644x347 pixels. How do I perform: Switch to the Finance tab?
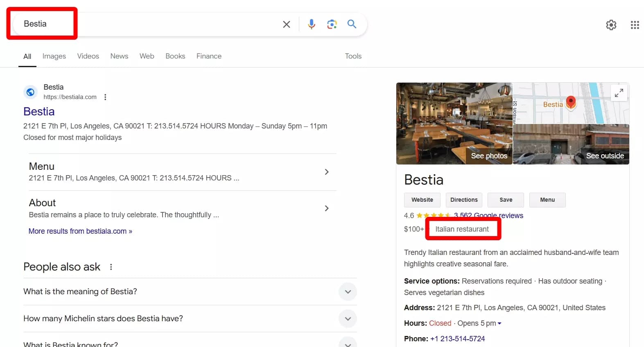[209, 56]
